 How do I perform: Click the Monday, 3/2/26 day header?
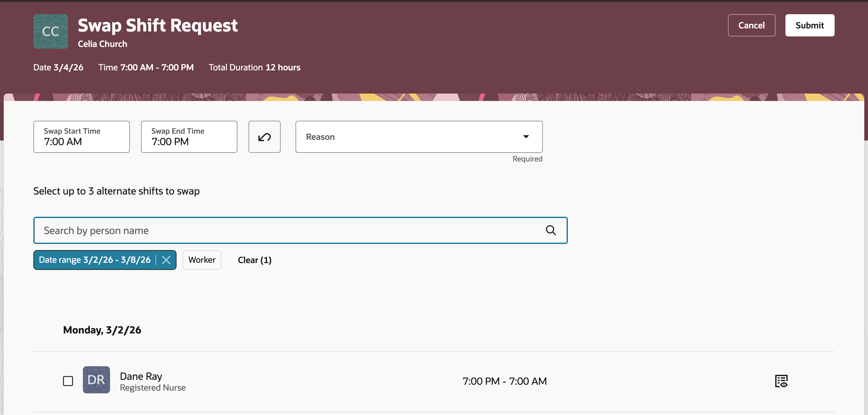[x=102, y=330]
